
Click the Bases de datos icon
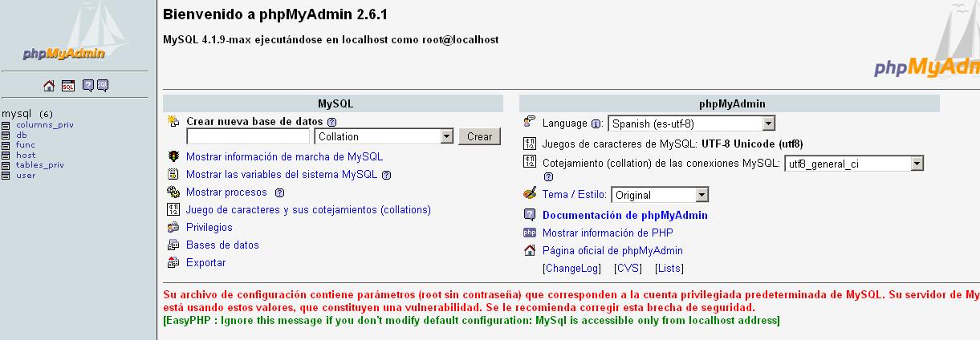[x=173, y=245]
